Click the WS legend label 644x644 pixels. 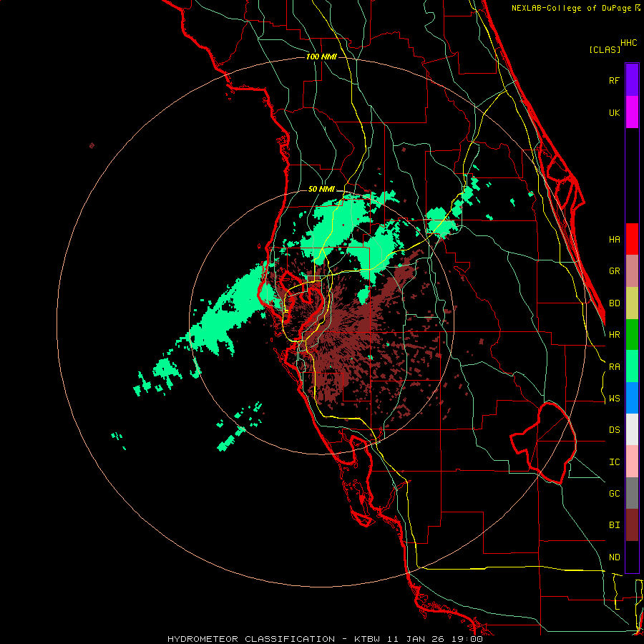pos(614,399)
